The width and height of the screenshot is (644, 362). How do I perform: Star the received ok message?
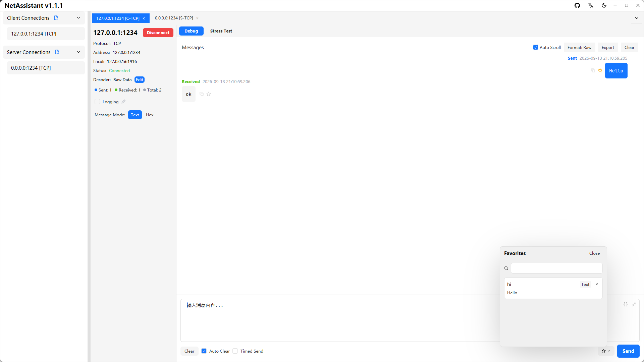click(209, 94)
